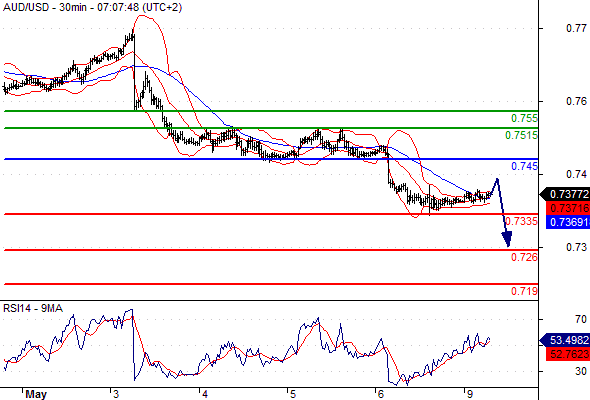Click the blue 0.73691 price tag
590x400 pixels.
[x=568, y=222]
